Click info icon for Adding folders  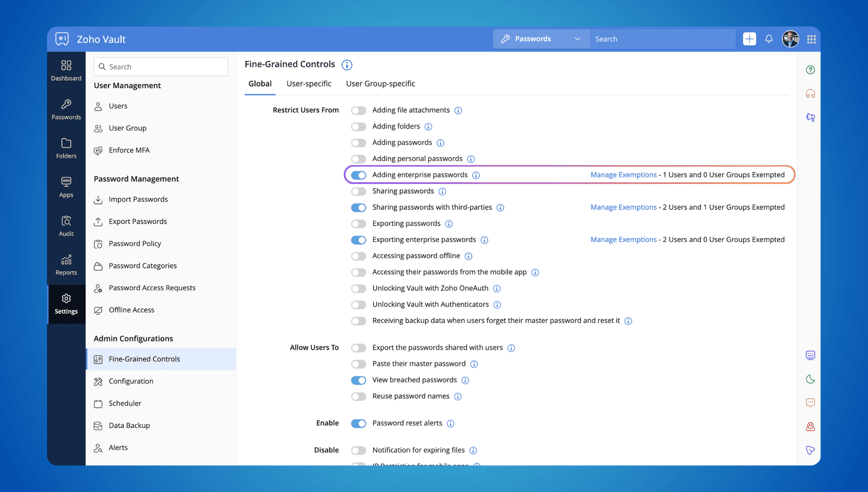tap(429, 127)
